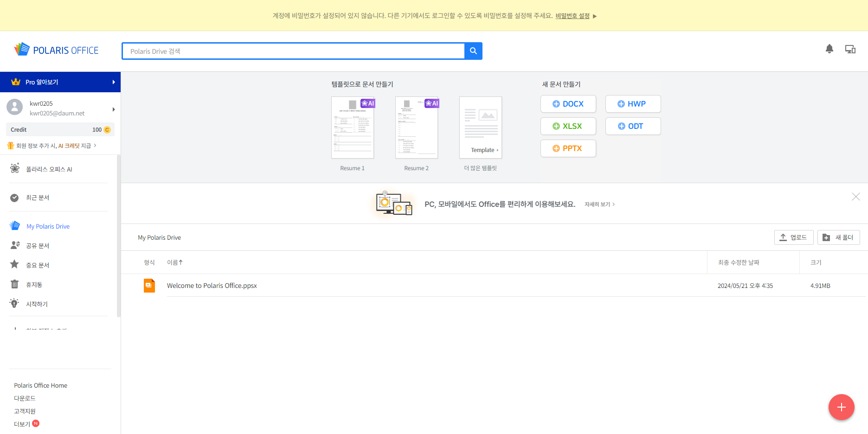Click the orange PPSX file type icon
Viewport: 868px width, 434px height.
[149, 286]
